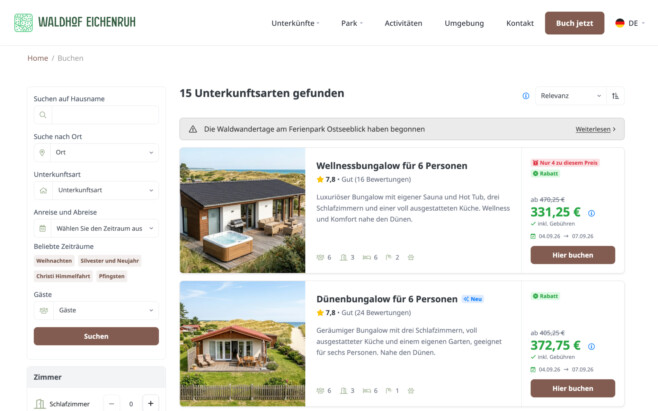
Task: Open the Unterkunftsart dropdown
Action: point(96,190)
